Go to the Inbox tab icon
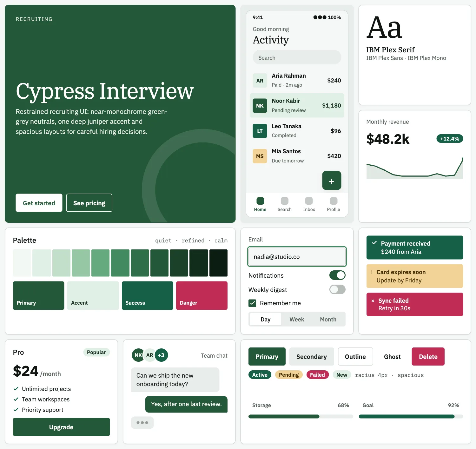The height and width of the screenshot is (449, 476). tap(309, 201)
